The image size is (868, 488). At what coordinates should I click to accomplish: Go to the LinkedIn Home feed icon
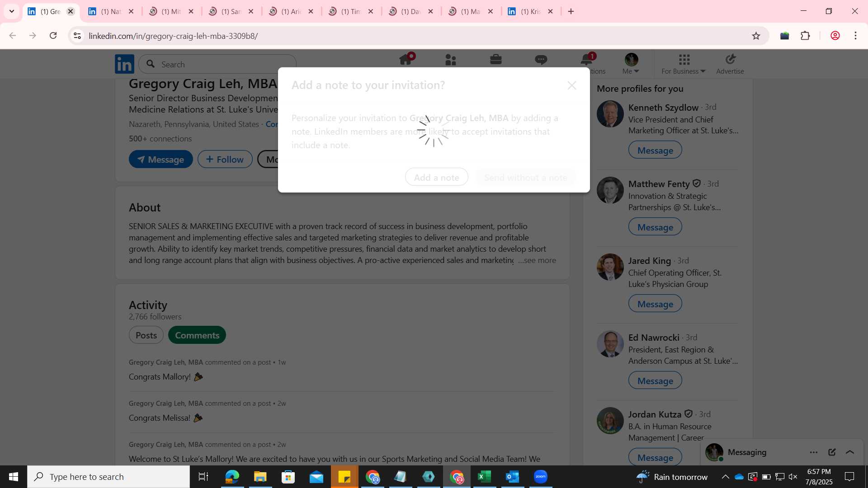(x=406, y=60)
